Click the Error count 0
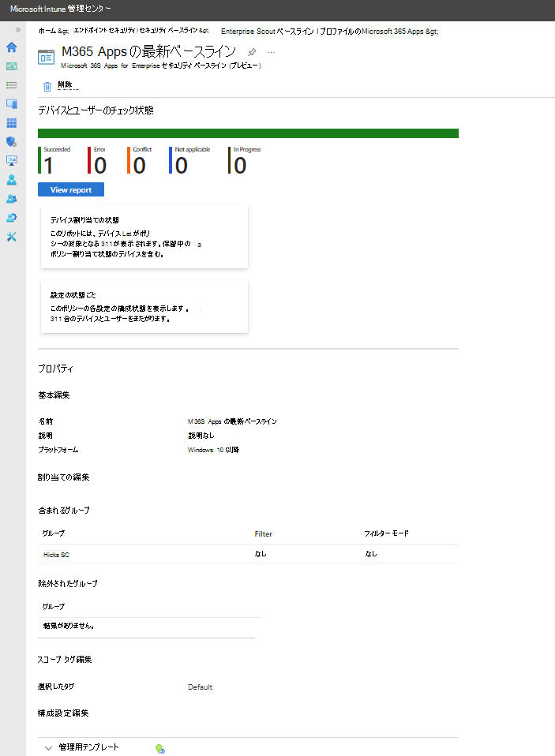The image size is (555, 756). pos(100,166)
